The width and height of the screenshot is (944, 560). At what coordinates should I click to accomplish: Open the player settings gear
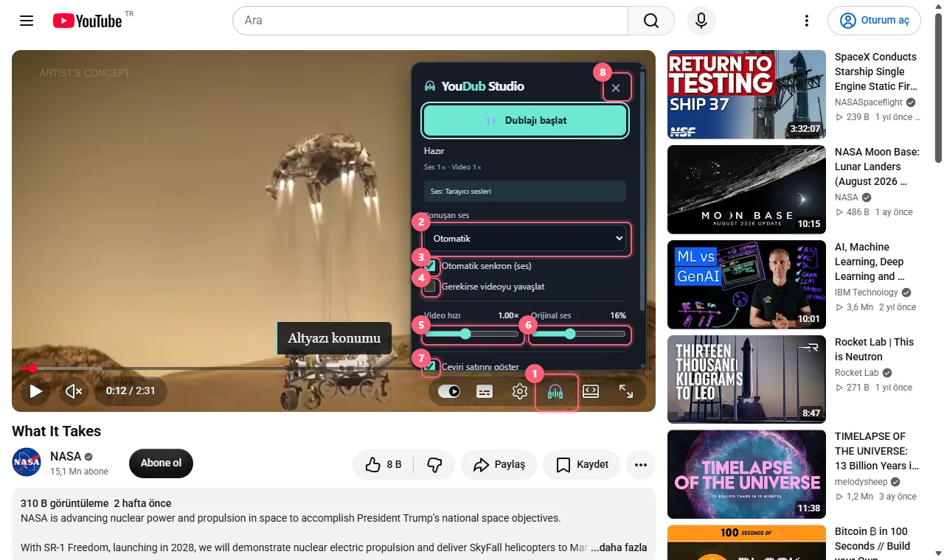520,391
